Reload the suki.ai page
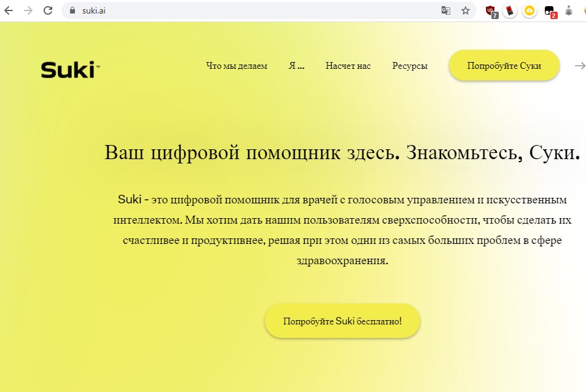 pos(48,10)
